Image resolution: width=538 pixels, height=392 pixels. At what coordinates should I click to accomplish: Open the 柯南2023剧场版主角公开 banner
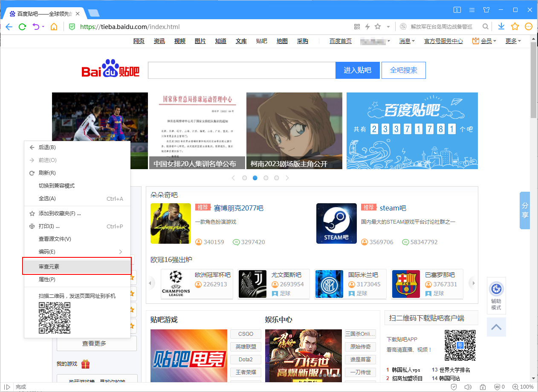click(x=294, y=131)
